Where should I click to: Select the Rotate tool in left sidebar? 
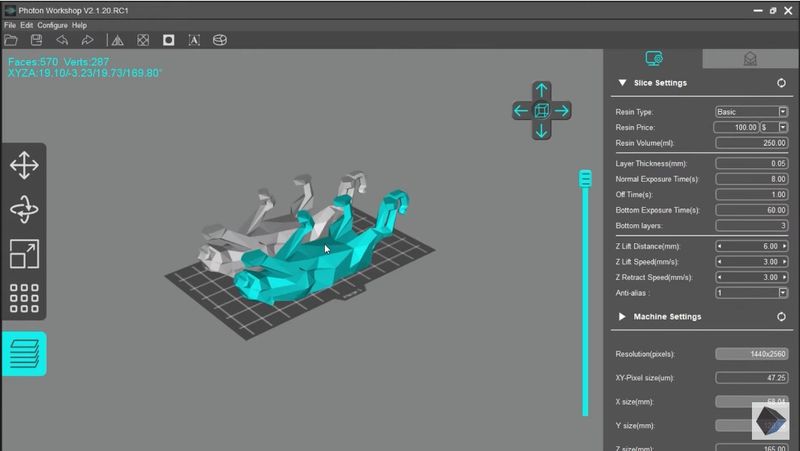click(x=24, y=210)
